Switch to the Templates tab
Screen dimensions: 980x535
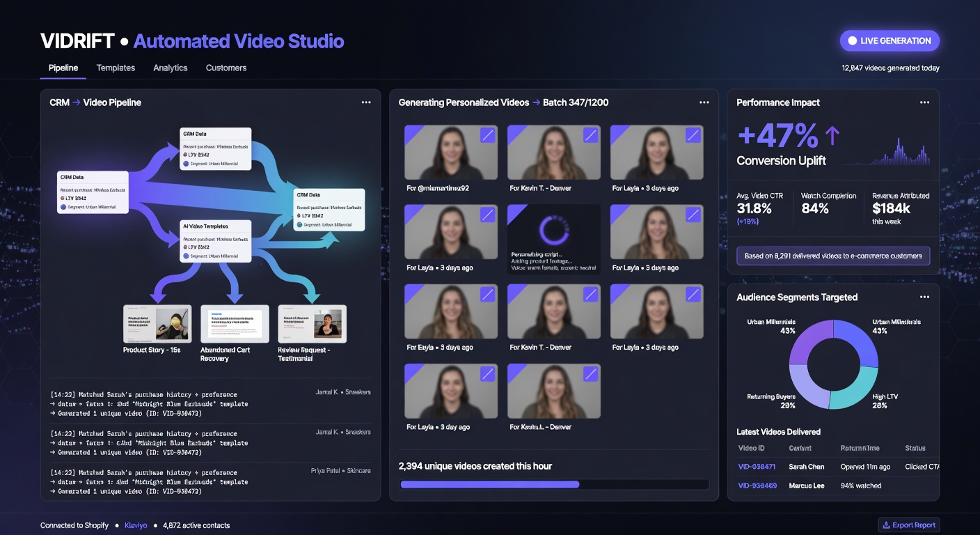tap(116, 68)
